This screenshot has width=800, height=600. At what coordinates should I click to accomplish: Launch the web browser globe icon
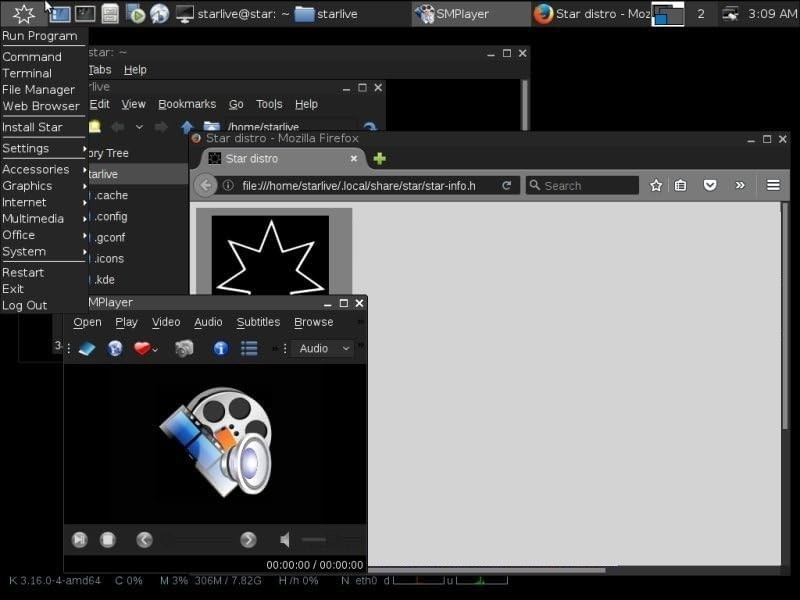159,14
